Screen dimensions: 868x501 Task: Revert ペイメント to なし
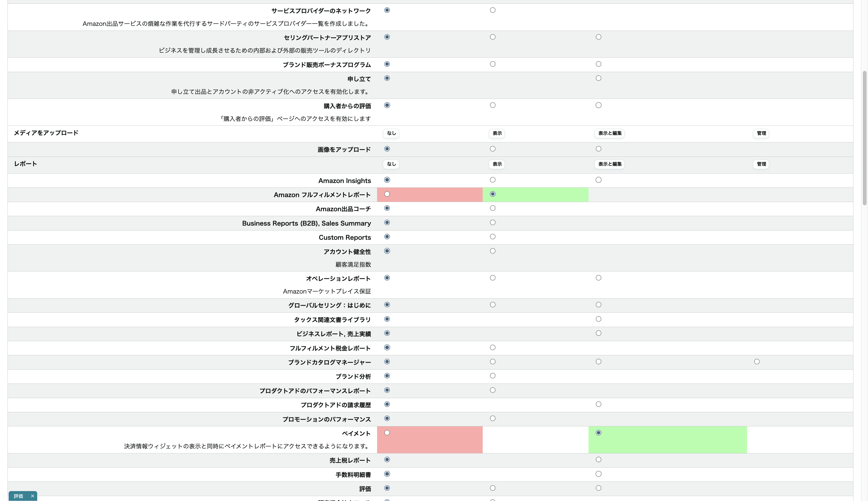(x=387, y=433)
